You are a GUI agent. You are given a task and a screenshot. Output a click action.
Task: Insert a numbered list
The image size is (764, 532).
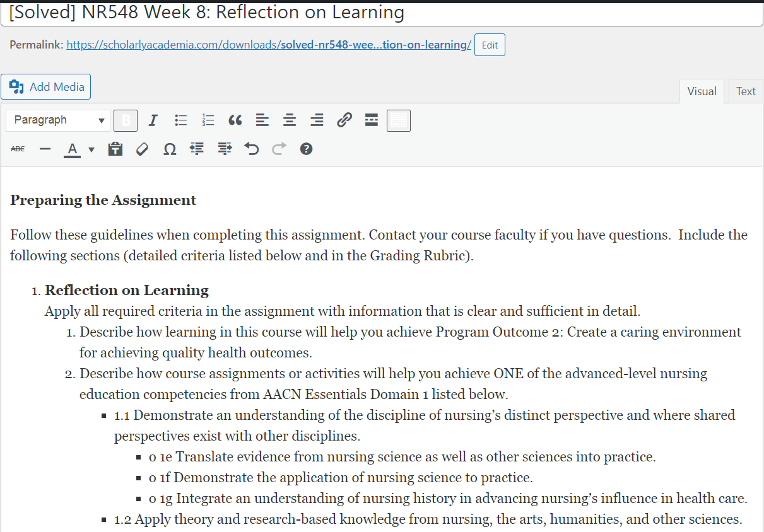pos(208,120)
